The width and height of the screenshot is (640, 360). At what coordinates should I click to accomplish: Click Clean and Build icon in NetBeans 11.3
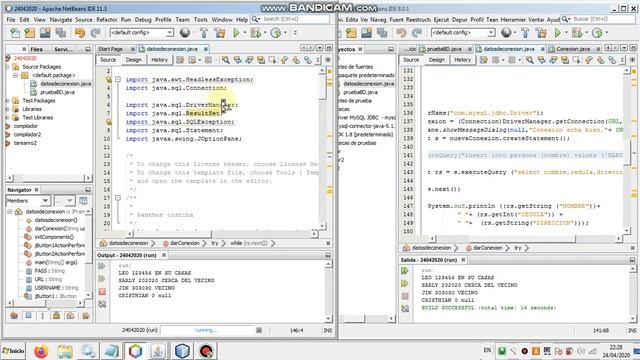(x=219, y=33)
